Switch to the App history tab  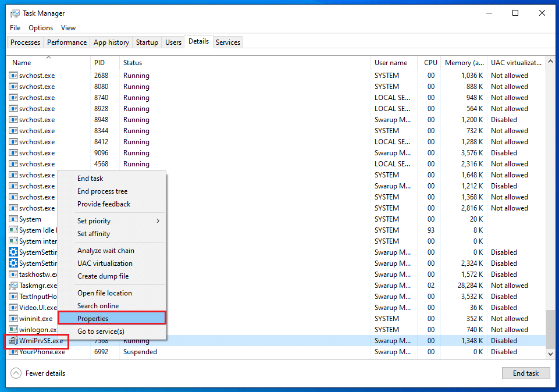[111, 42]
